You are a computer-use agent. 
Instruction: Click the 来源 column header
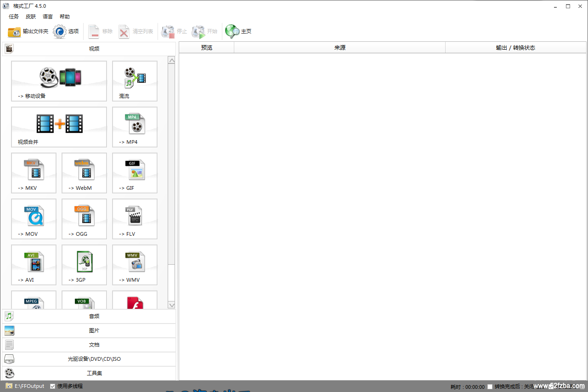339,48
